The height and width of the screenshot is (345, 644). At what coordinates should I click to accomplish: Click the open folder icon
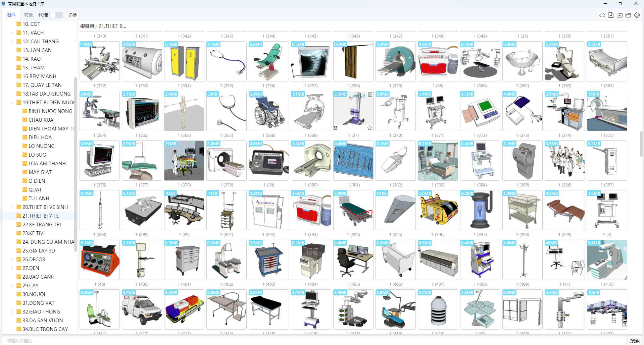628,15
